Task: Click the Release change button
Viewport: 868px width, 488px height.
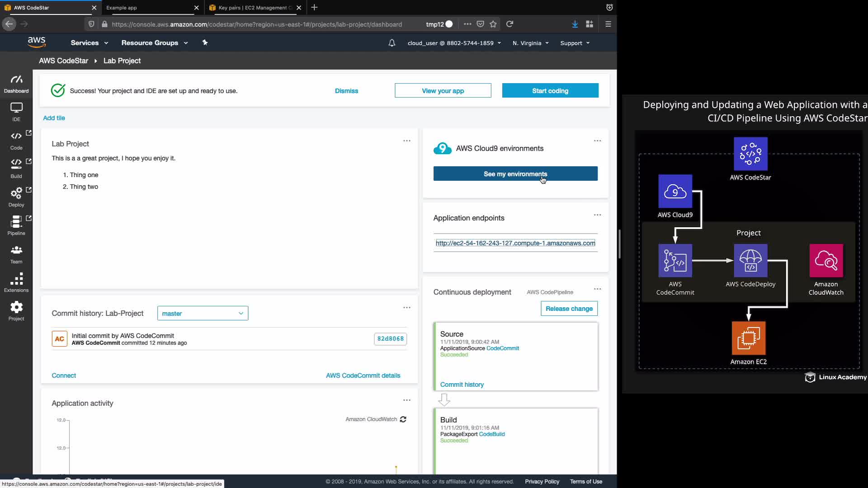Action: [569, 309]
